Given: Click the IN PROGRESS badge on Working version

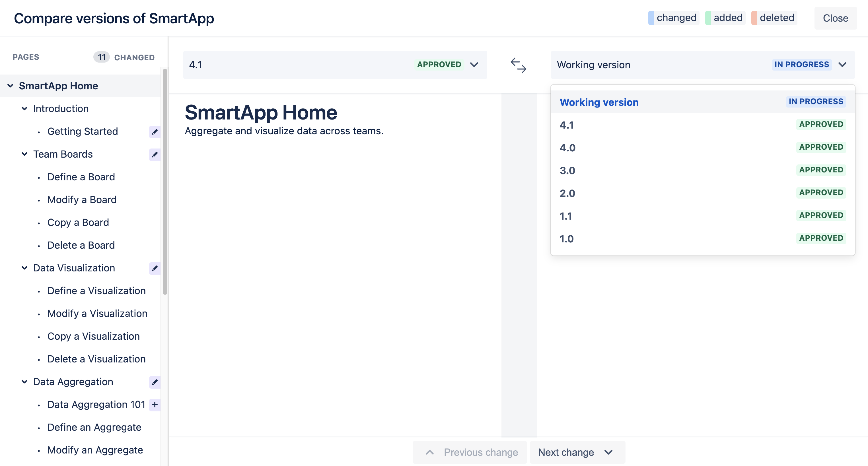Looking at the screenshot, I should pyautogui.click(x=801, y=64).
